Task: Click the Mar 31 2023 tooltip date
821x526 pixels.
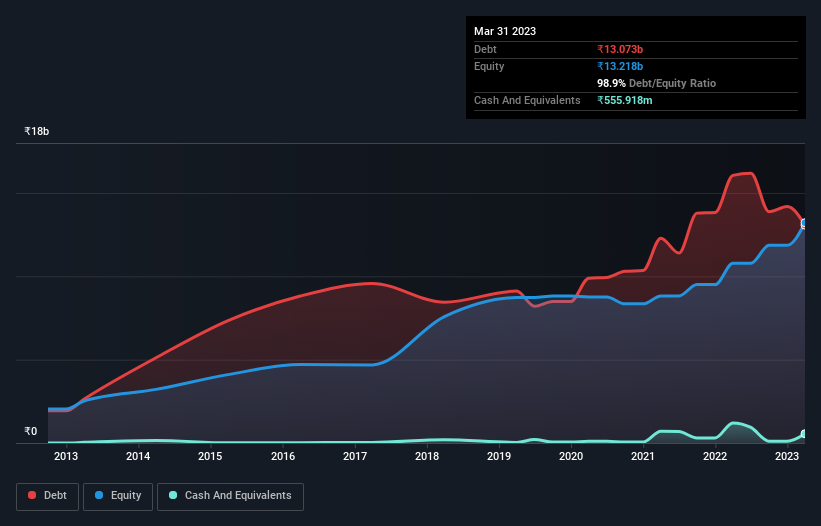Action: pyautogui.click(x=505, y=31)
